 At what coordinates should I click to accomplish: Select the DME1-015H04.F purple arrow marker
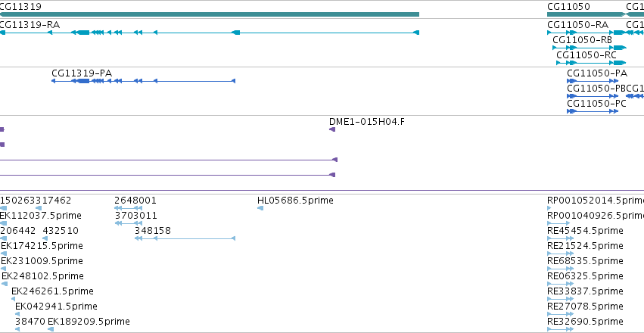332,129
